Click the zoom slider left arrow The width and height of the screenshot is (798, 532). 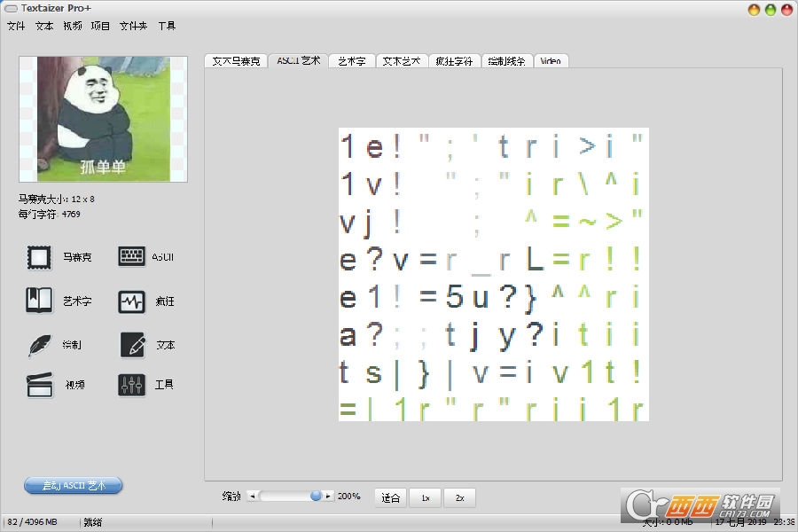252,496
